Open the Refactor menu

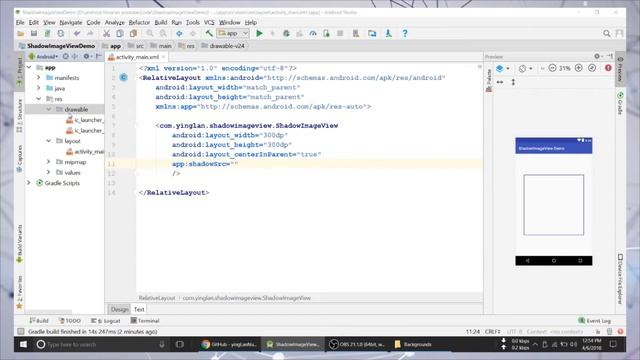click(x=139, y=22)
